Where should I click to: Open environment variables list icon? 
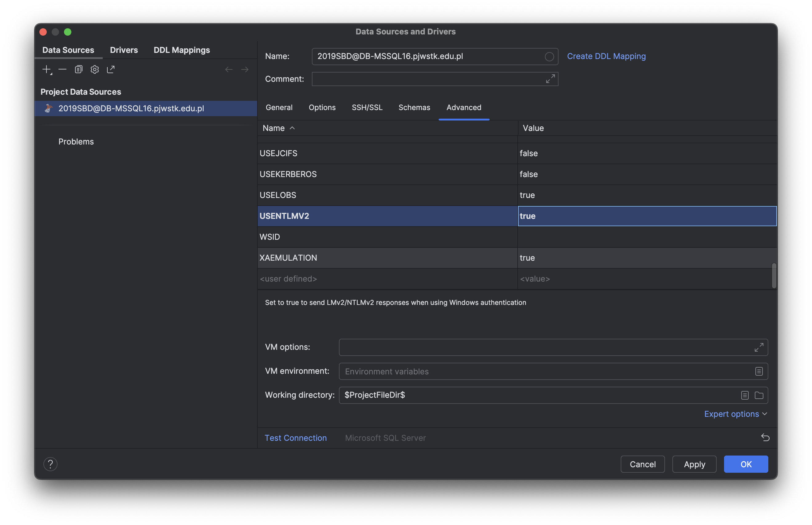coord(758,371)
